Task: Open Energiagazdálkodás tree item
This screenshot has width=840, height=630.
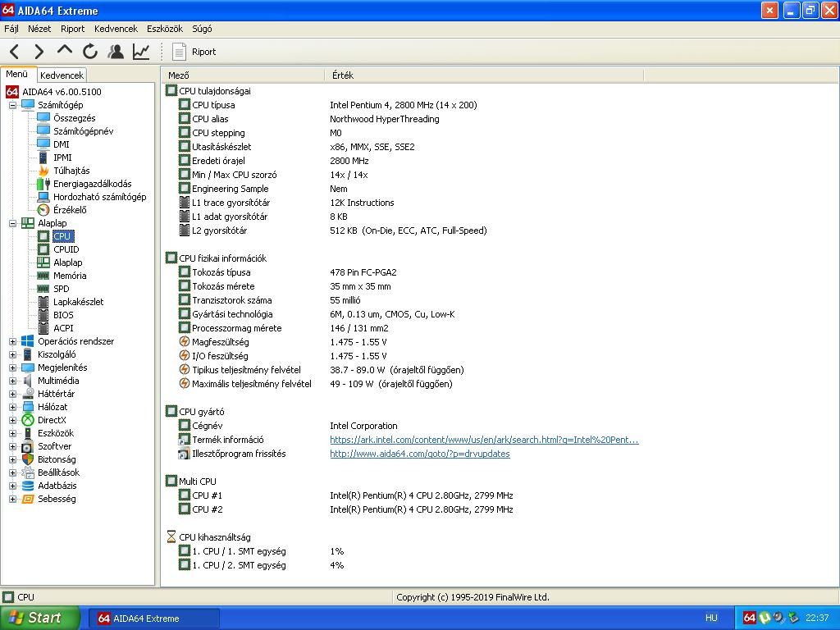Action: tap(92, 184)
